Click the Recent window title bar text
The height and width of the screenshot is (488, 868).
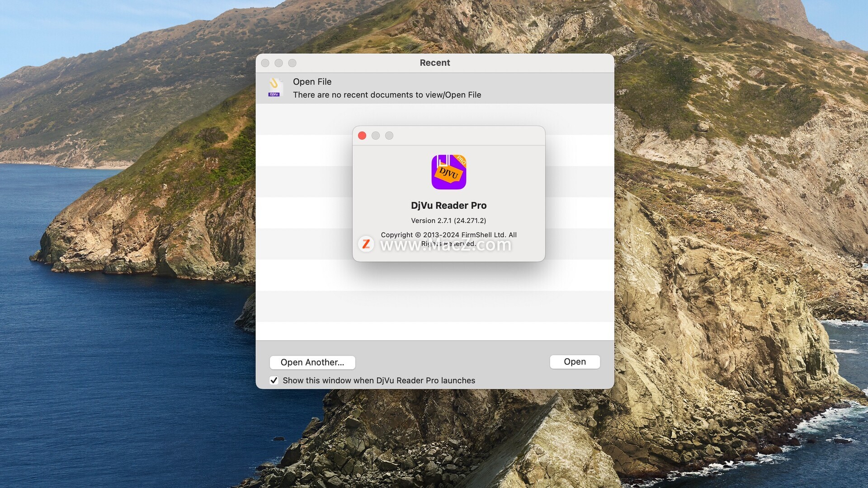[x=435, y=63]
